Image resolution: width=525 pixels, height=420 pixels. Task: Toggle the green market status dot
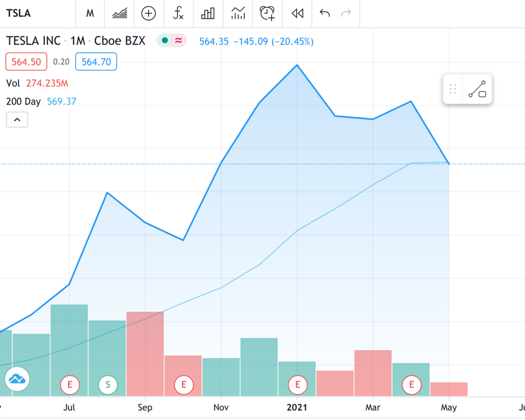(164, 40)
